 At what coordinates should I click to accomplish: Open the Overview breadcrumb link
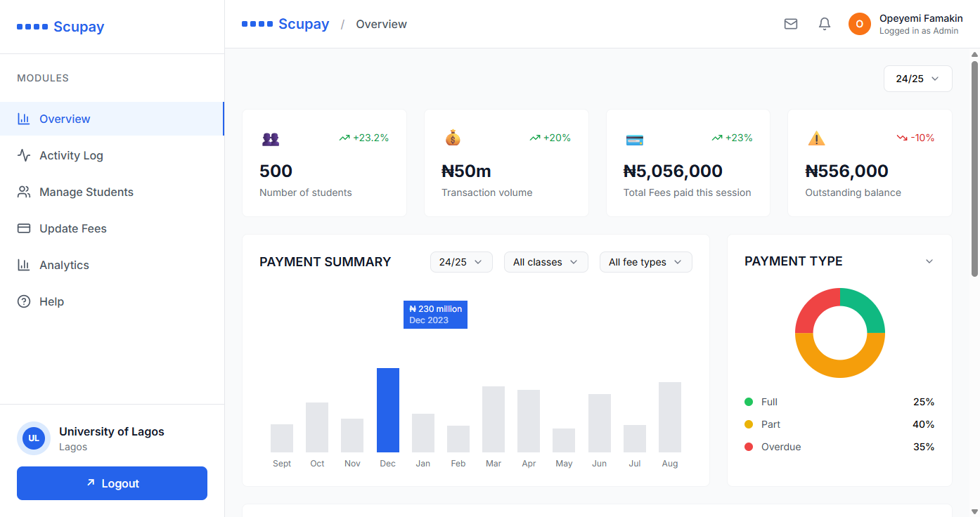(x=381, y=24)
